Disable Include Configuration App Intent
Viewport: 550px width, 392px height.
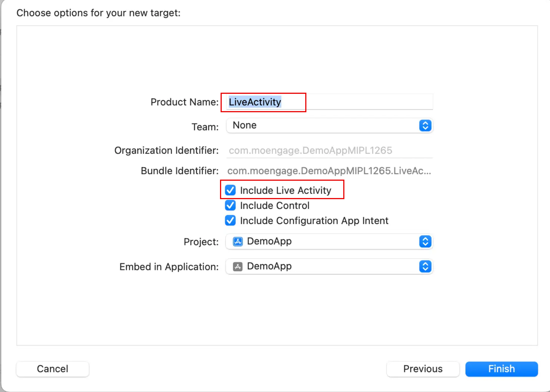(230, 220)
